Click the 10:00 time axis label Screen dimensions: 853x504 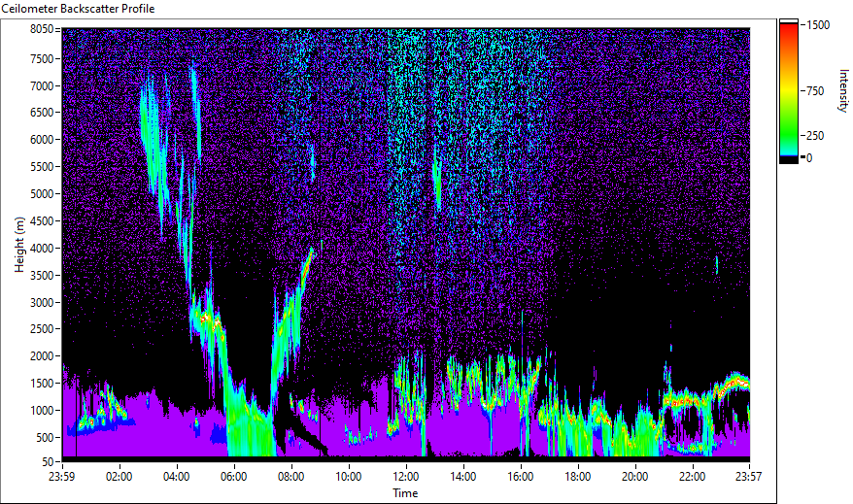tap(348, 477)
